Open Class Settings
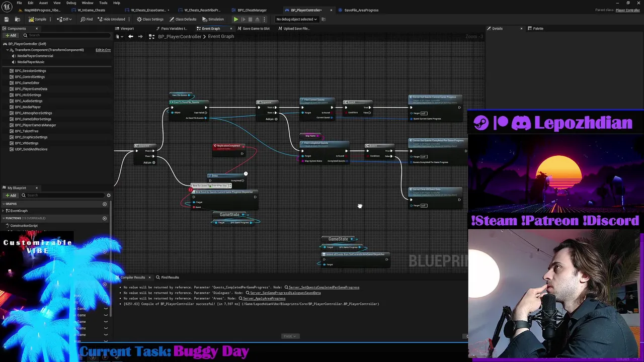Viewport: 644px width, 362px height. (150, 19)
